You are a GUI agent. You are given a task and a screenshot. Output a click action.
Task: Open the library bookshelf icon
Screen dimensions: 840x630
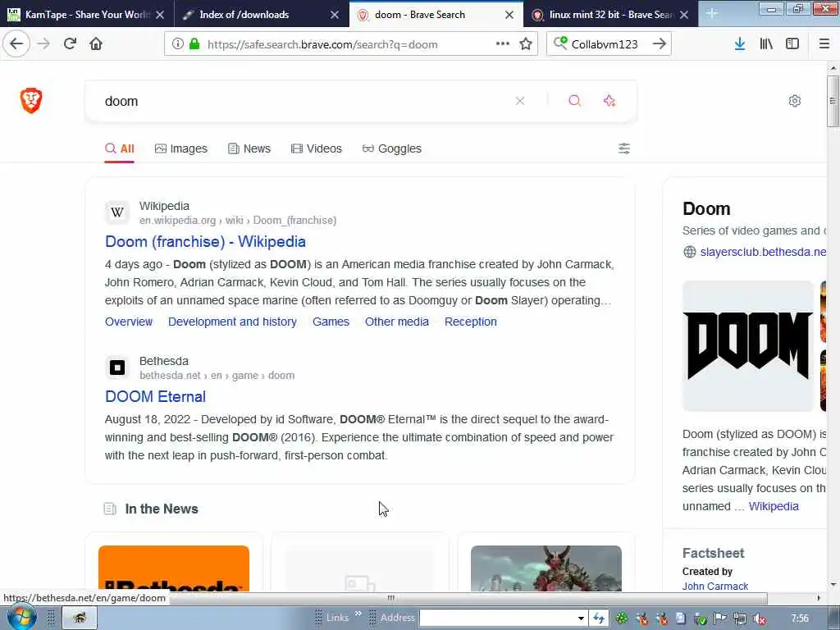(x=766, y=44)
